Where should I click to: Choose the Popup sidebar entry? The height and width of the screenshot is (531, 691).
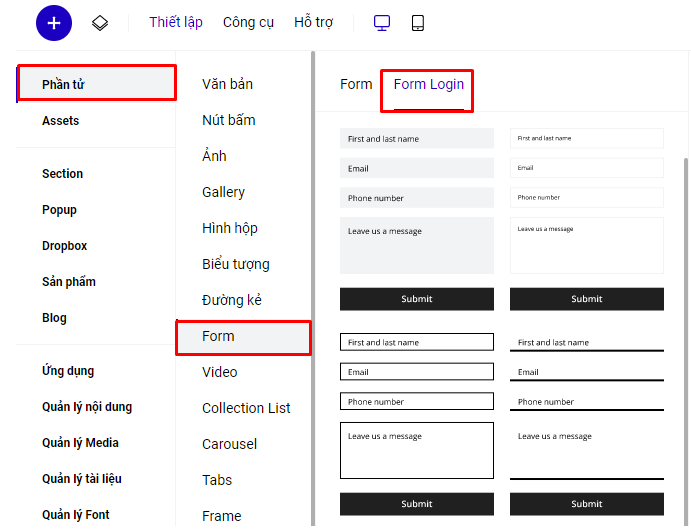click(59, 210)
